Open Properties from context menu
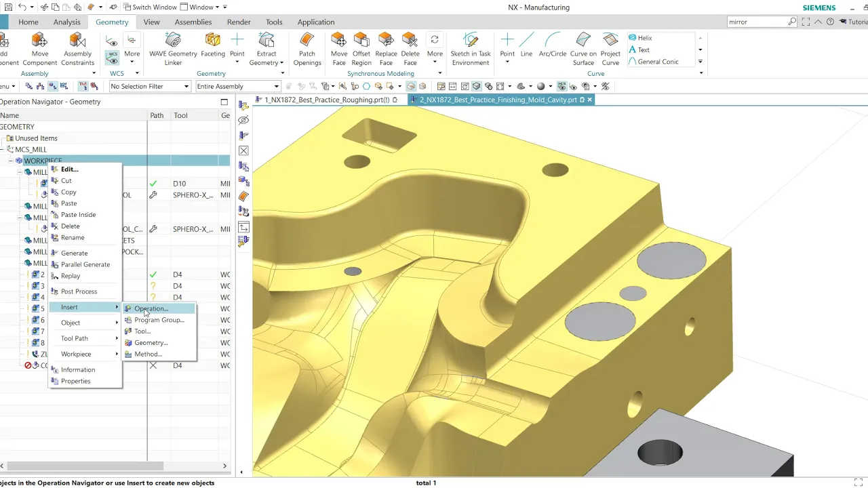 (85, 381)
